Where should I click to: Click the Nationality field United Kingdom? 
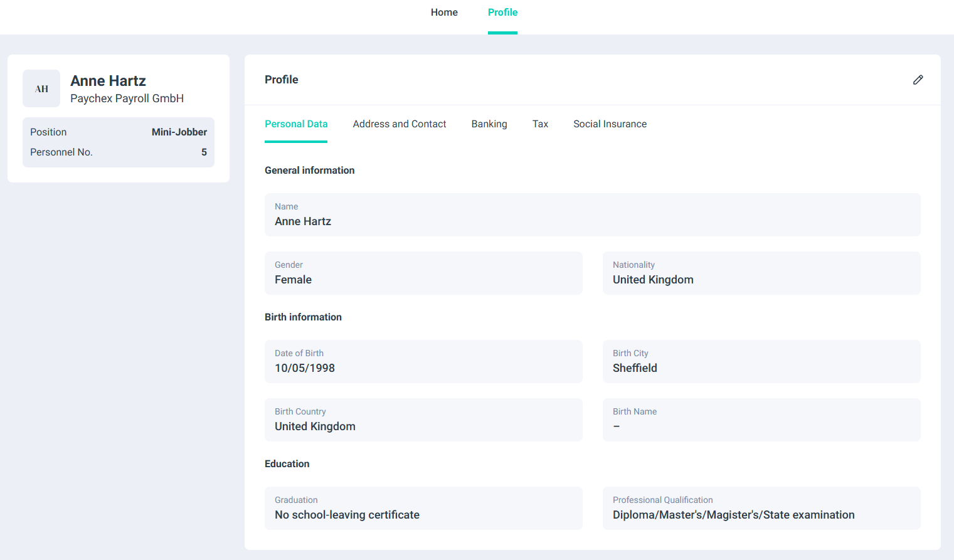[x=761, y=273]
